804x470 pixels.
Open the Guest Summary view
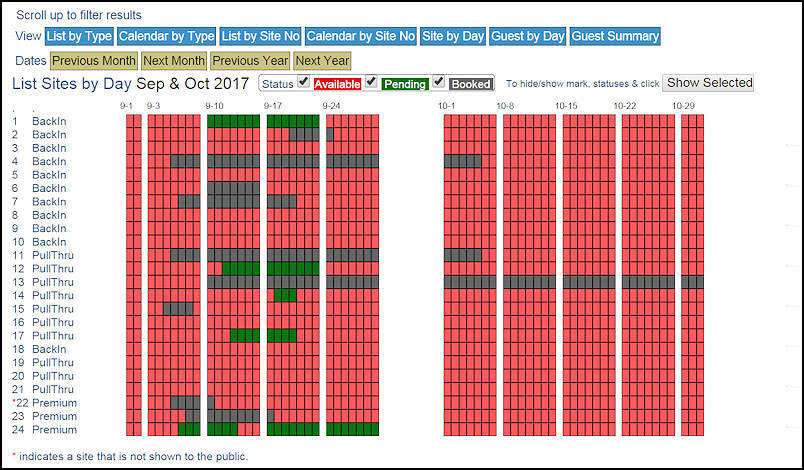(615, 36)
